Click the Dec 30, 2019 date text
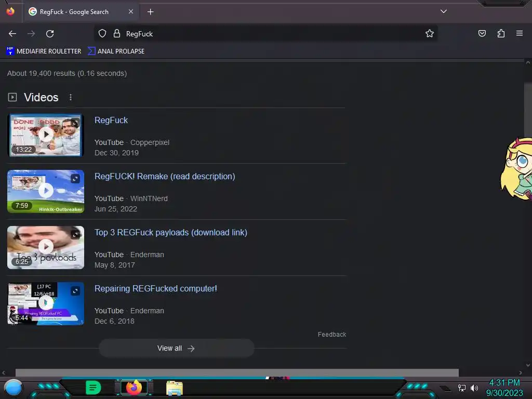The image size is (532, 399). [116, 153]
